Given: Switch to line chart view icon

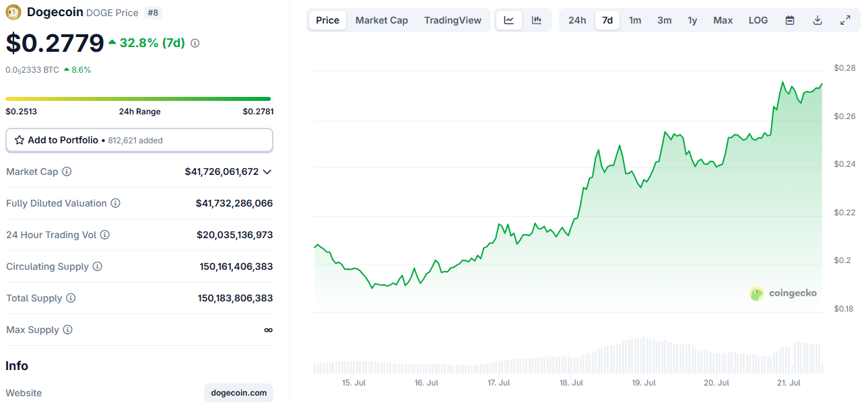Looking at the screenshot, I should [x=509, y=20].
